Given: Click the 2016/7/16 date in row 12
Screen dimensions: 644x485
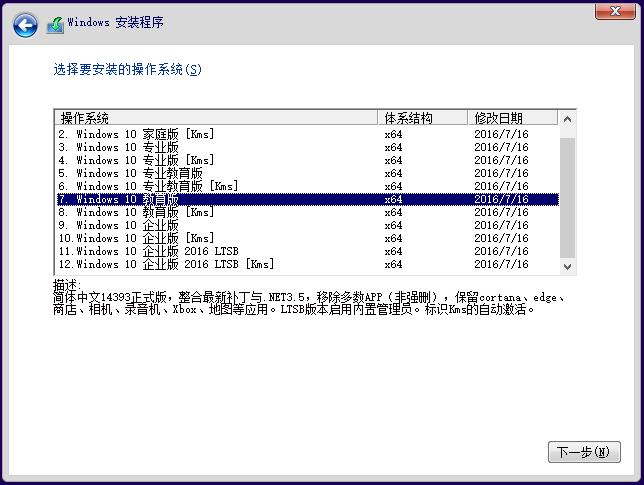Looking at the screenshot, I should [x=501, y=264].
